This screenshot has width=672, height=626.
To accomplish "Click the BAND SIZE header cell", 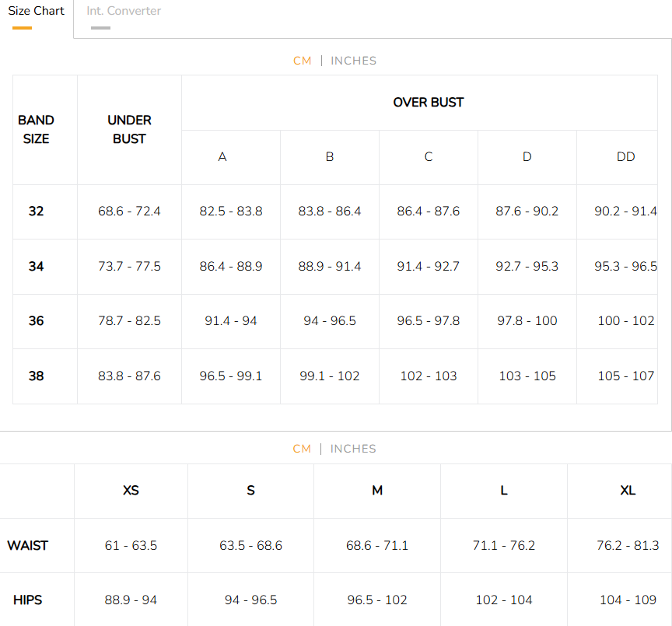I will tap(36, 129).
